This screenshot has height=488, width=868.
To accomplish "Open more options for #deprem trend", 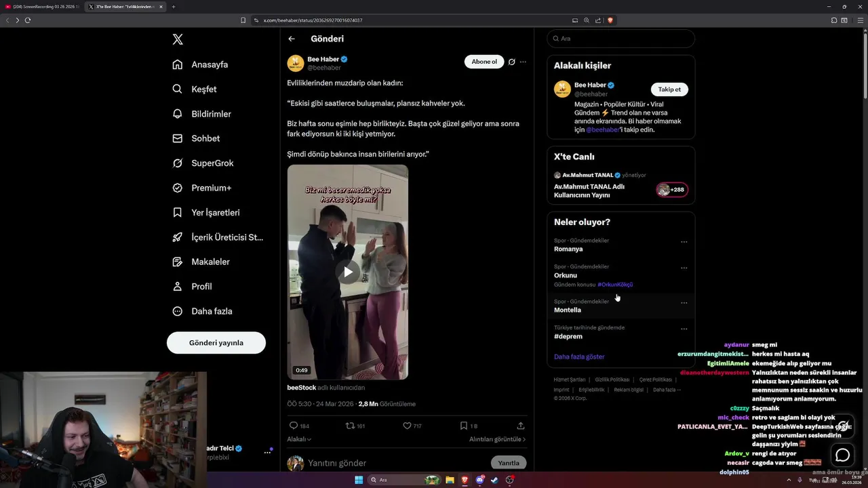I will pos(684,329).
